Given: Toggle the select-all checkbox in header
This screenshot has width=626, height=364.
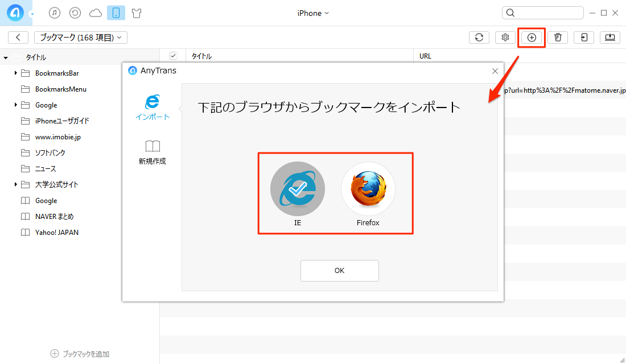Looking at the screenshot, I should coord(173,56).
